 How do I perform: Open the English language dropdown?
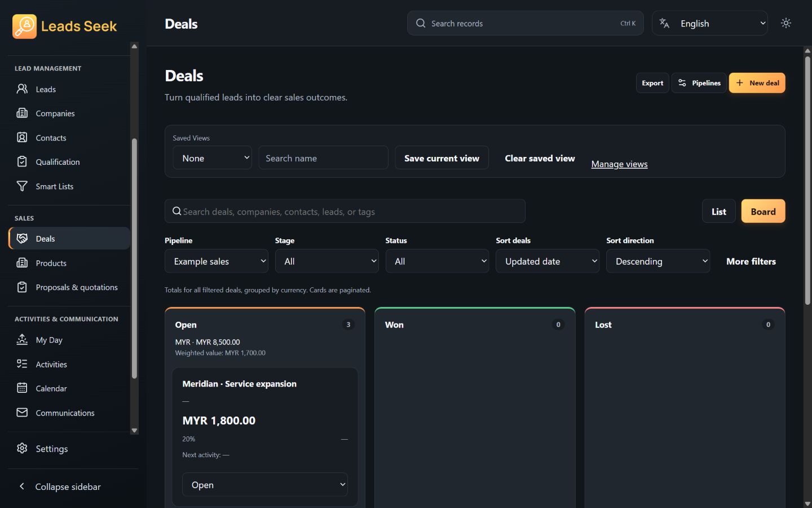(710, 23)
